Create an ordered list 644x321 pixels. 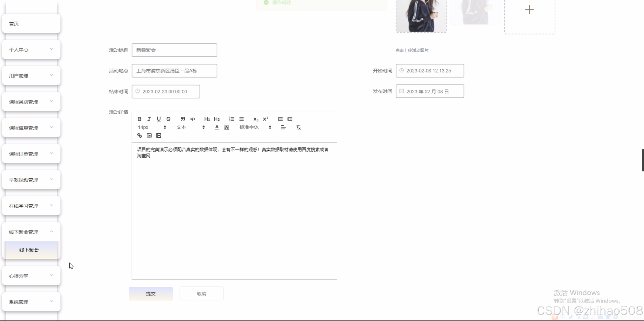[x=231, y=119]
